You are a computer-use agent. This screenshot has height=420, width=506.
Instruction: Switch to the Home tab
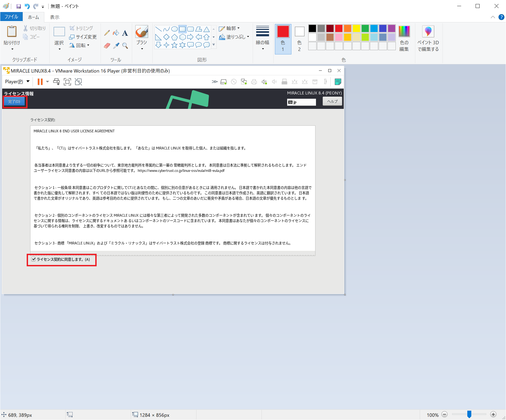tap(33, 17)
